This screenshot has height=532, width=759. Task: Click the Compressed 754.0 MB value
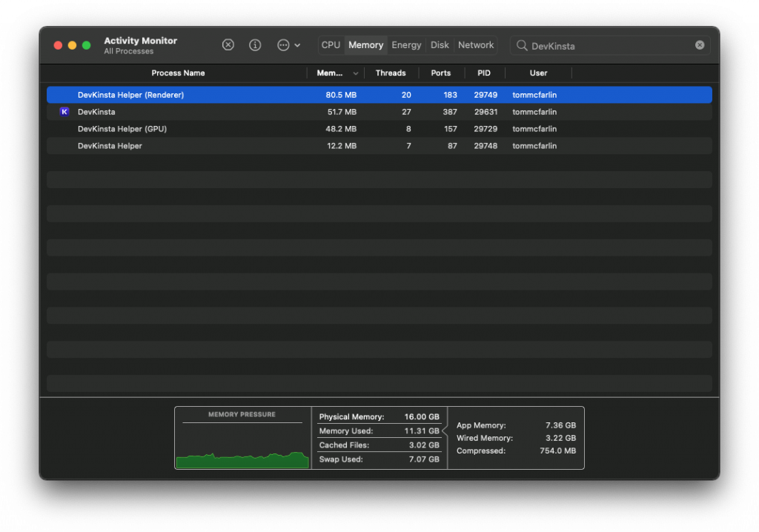(557, 450)
